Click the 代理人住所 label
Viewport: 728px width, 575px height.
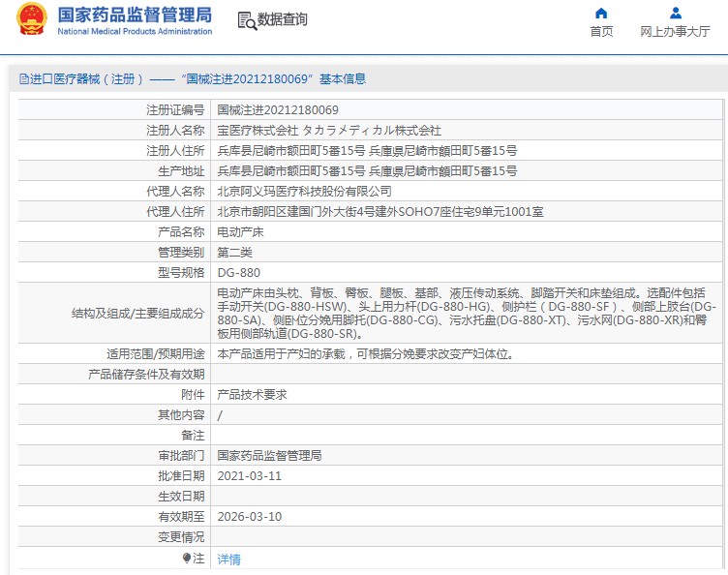point(175,212)
